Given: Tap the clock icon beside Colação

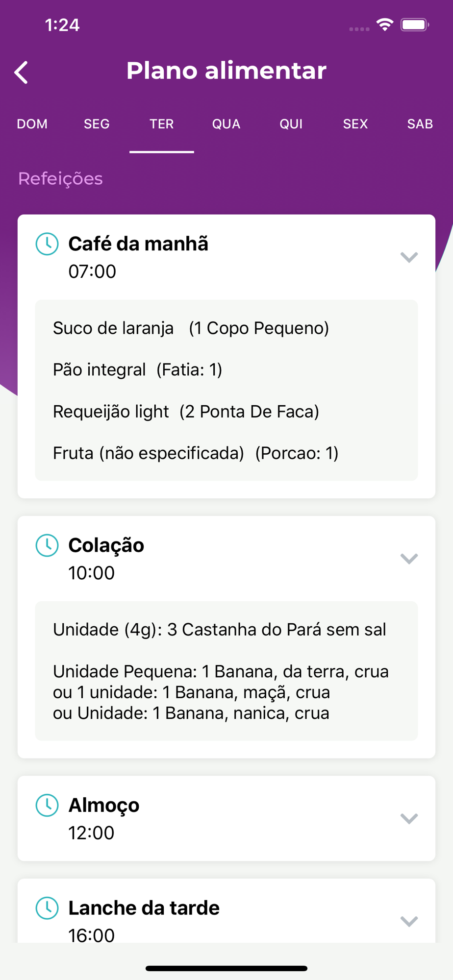Looking at the screenshot, I should [x=47, y=545].
